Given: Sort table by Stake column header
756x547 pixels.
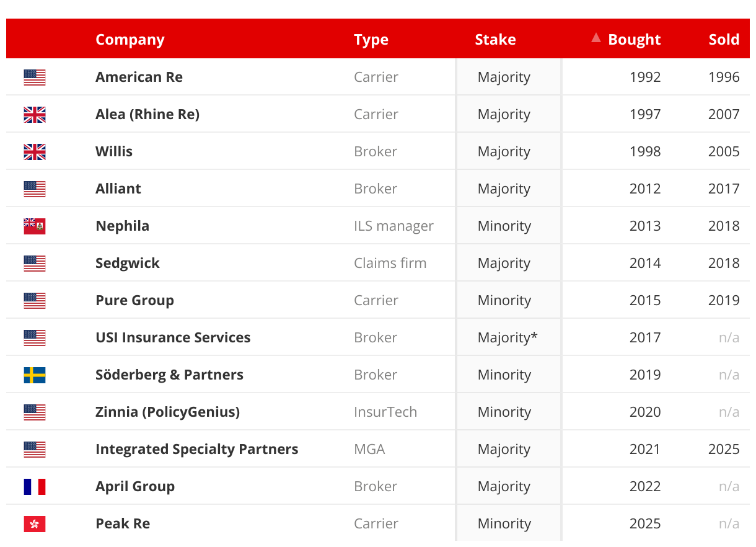Looking at the screenshot, I should coord(495,40).
